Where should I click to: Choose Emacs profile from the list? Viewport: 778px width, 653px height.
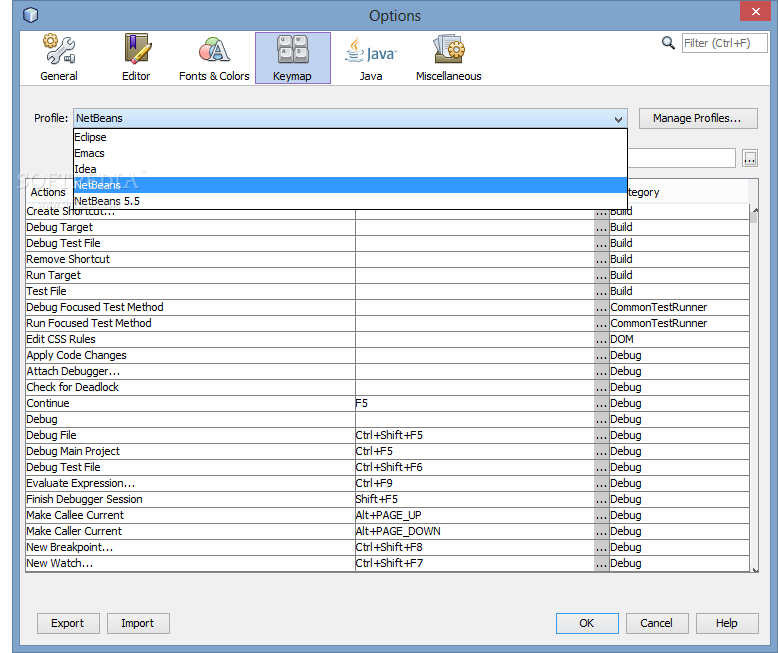(x=350, y=153)
